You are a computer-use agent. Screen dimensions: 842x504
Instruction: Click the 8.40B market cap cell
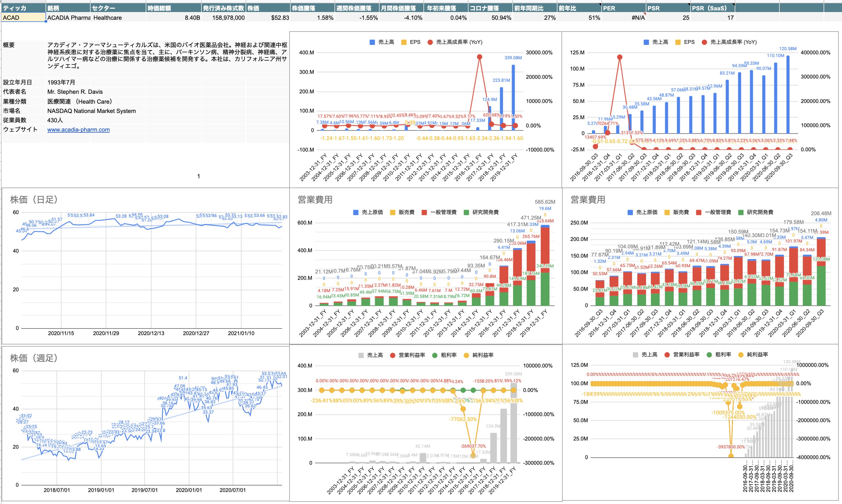pyautogui.click(x=174, y=18)
